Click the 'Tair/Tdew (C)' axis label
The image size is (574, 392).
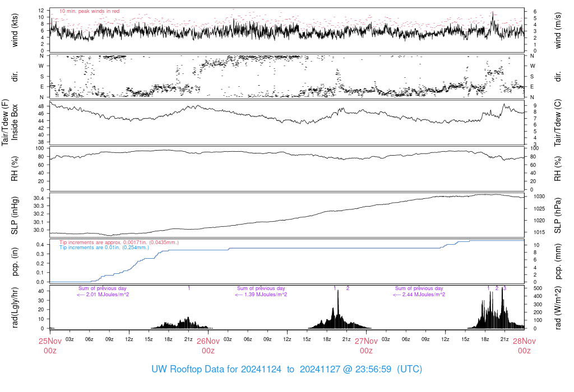558,123
